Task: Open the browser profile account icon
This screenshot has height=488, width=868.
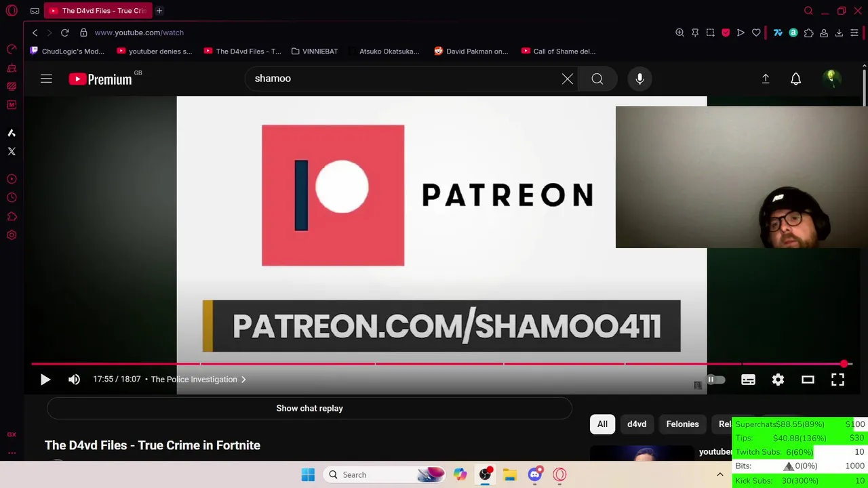Action: [x=824, y=33]
